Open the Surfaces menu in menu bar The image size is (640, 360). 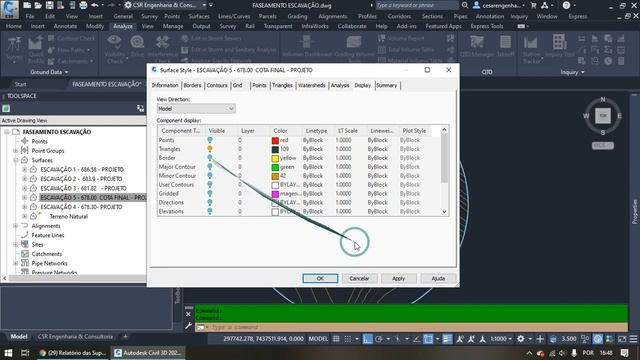[x=199, y=16]
